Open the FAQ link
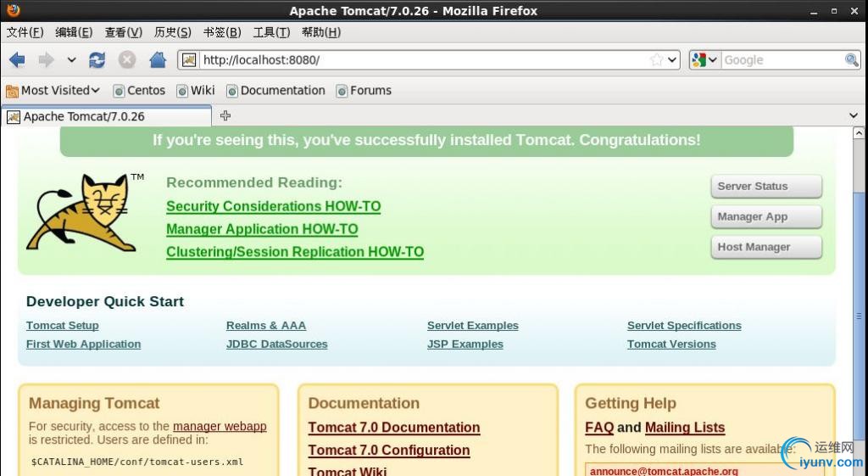Image resolution: width=868 pixels, height=476 pixels. (599, 428)
